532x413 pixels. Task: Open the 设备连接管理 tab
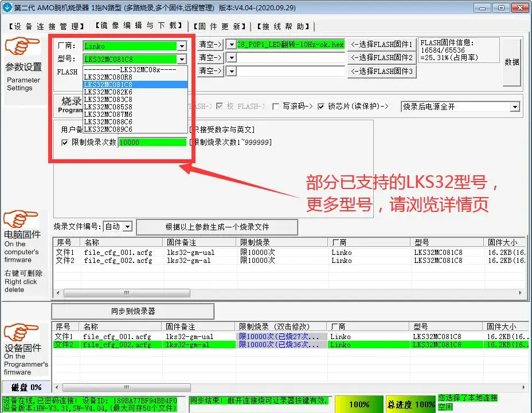click(46, 26)
